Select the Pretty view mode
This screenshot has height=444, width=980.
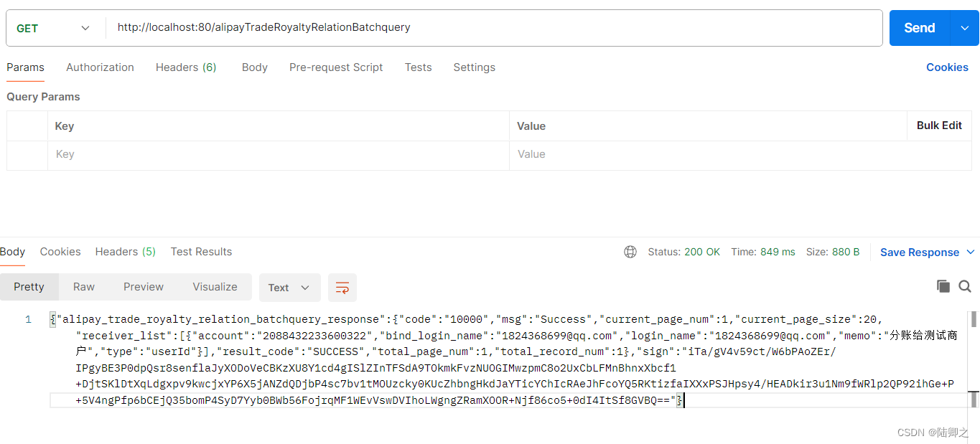29,287
